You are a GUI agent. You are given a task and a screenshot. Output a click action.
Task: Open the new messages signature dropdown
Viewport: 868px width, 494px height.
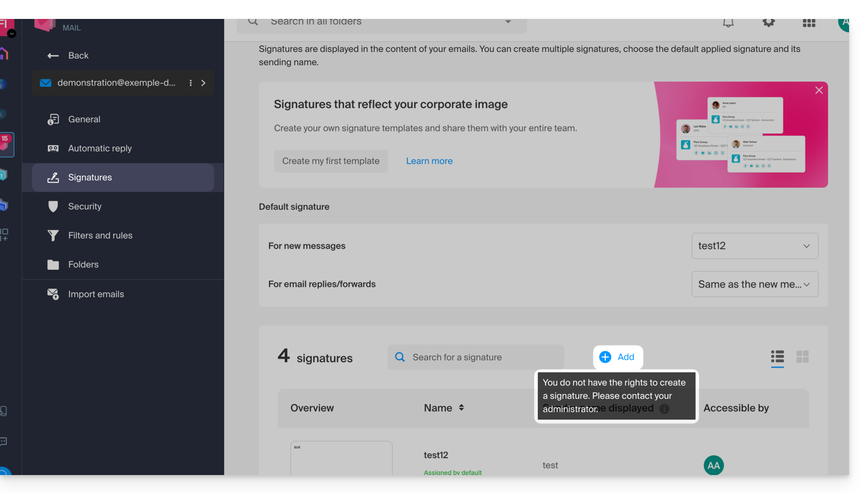click(x=754, y=246)
